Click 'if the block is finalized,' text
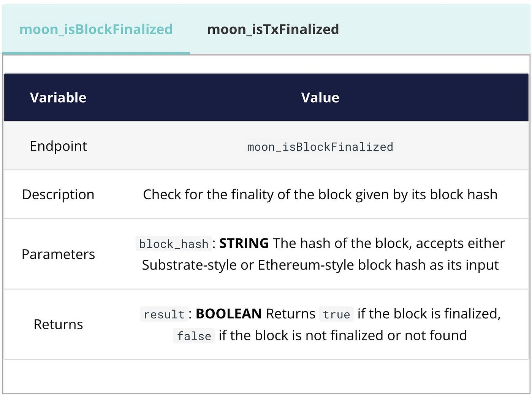The height and width of the screenshot is (397, 532). coord(429,314)
